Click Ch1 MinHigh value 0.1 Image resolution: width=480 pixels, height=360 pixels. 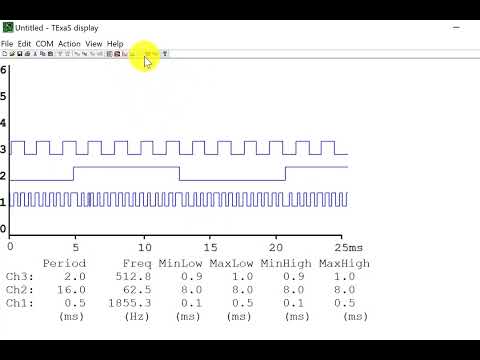point(293,303)
